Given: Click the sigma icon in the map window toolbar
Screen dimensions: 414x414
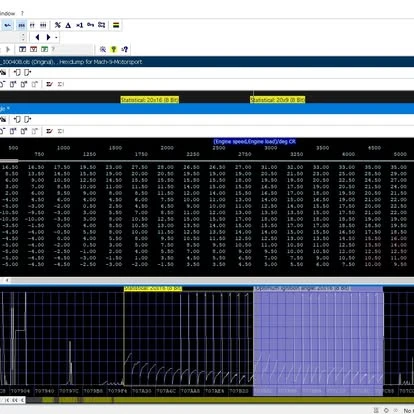Looking at the screenshot, I should [61, 131].
